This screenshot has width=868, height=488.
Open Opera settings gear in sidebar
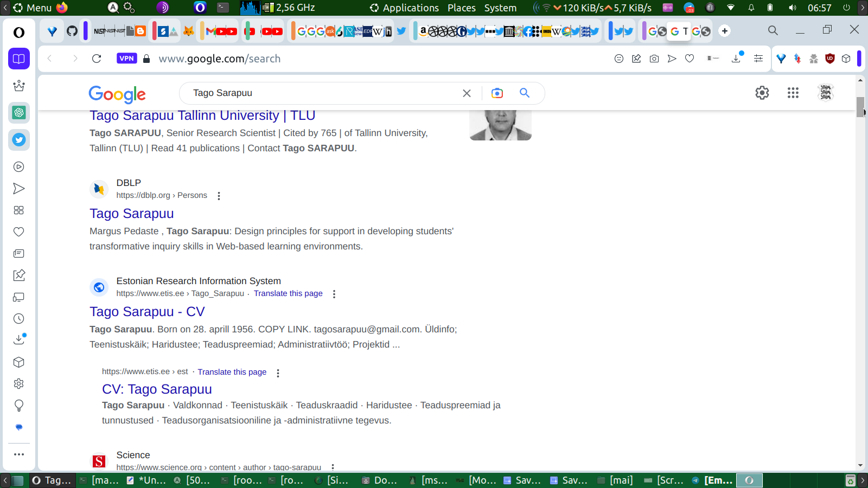coord(19,384)
